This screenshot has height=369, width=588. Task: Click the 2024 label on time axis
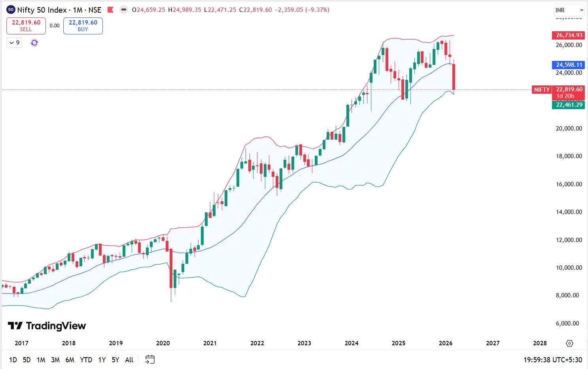pyautogui.click(x=351, y=343)
